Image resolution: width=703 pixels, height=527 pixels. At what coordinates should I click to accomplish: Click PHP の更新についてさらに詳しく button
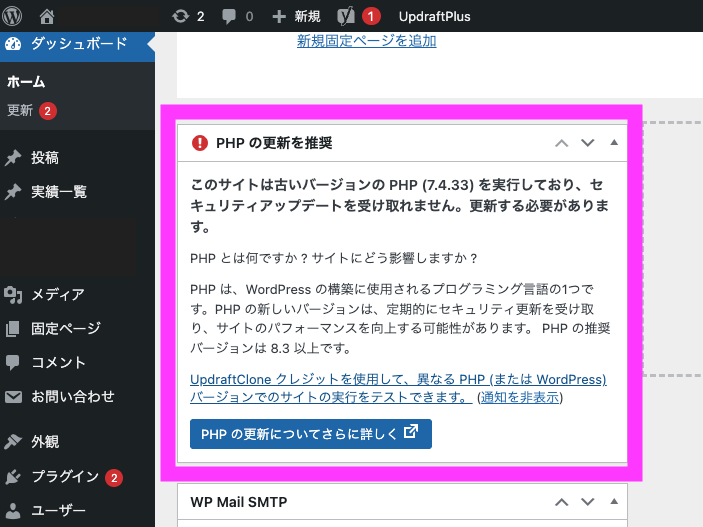(x=311, y=434)
